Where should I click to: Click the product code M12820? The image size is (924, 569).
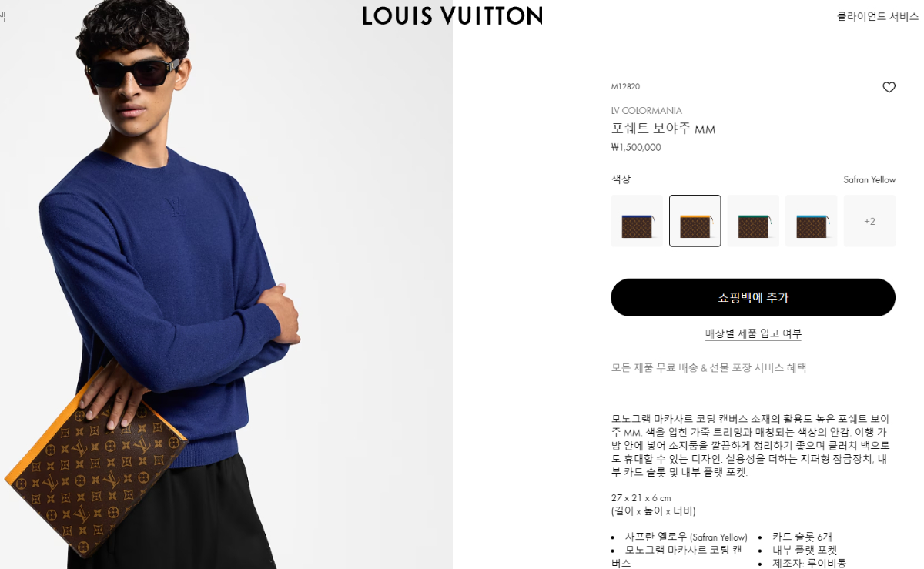tap(625, 87)
